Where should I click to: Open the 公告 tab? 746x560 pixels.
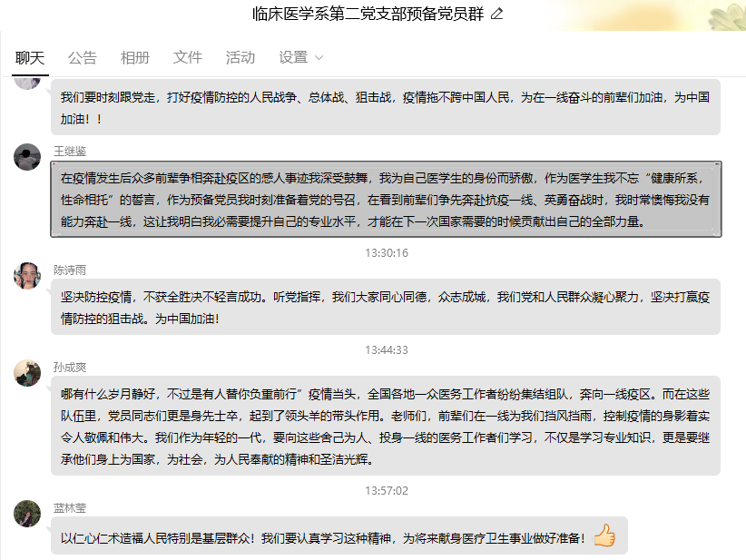point(83,58)
